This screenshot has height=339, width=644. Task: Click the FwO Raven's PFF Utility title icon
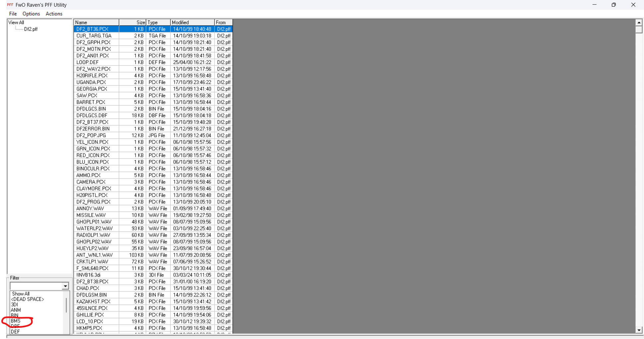point(10,5)
